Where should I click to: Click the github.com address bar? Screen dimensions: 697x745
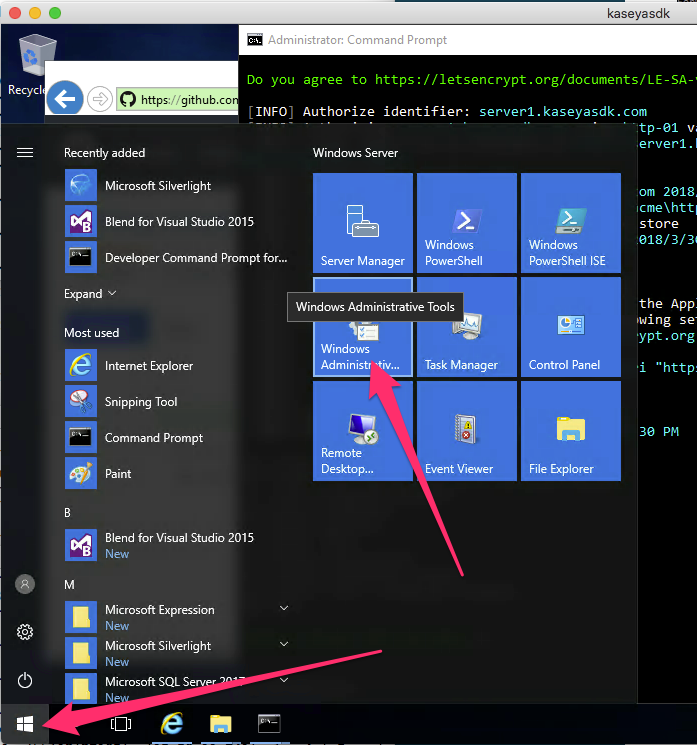click(x=177, y=100)
